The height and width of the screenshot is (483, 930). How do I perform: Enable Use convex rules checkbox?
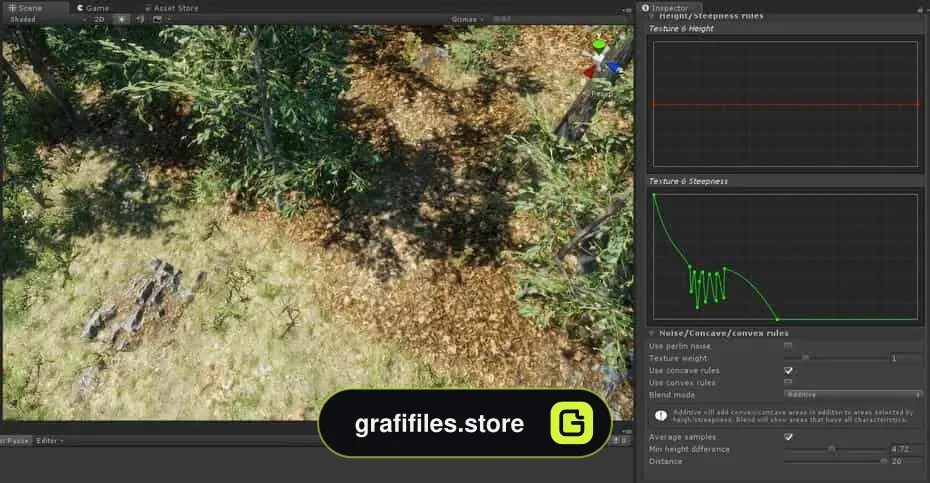788,383
